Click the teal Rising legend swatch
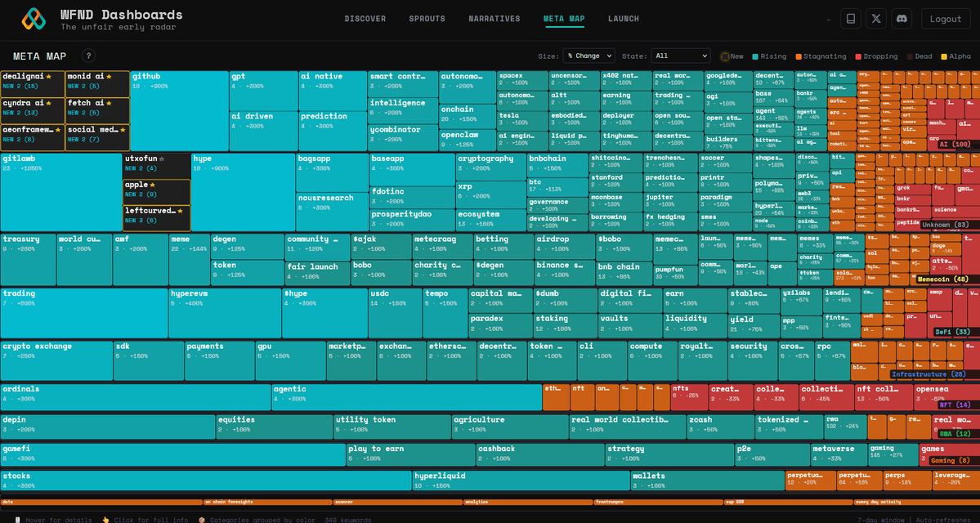 (x=755, y=56)
